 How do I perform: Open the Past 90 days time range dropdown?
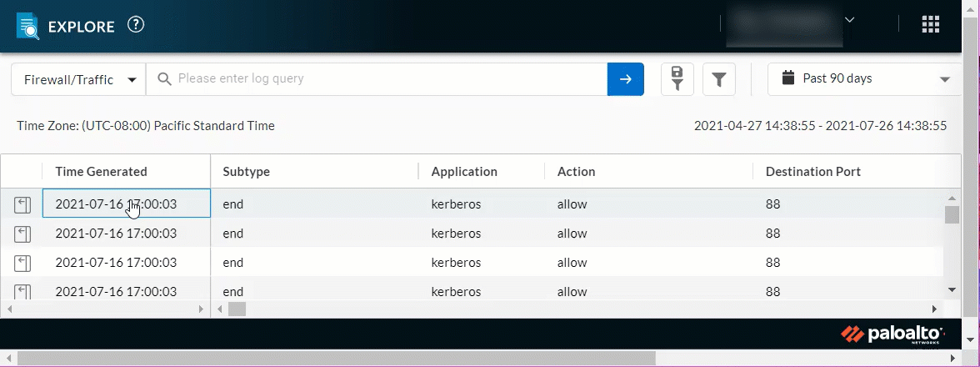pos(865,79)
